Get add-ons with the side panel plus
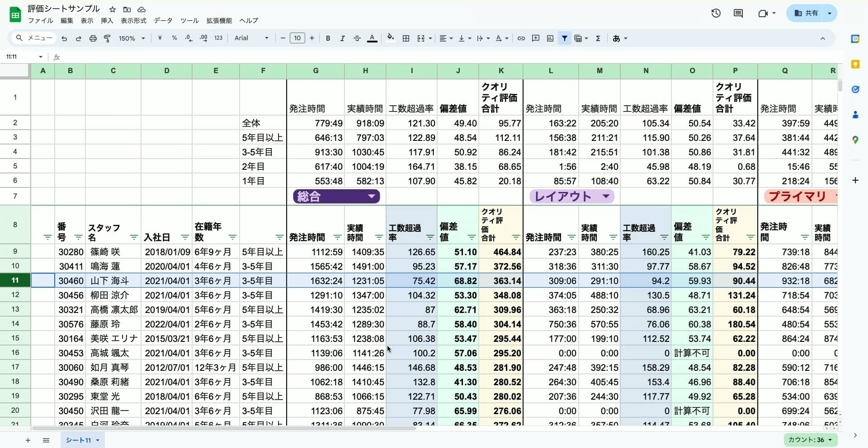This screenshot has height=448, width=868. tap(855, 180)
